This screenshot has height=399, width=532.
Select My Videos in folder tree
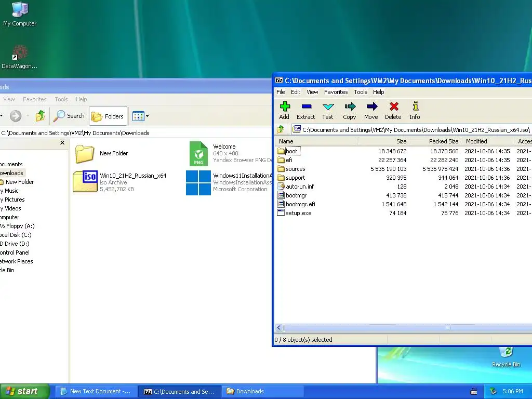coord(11,208)
